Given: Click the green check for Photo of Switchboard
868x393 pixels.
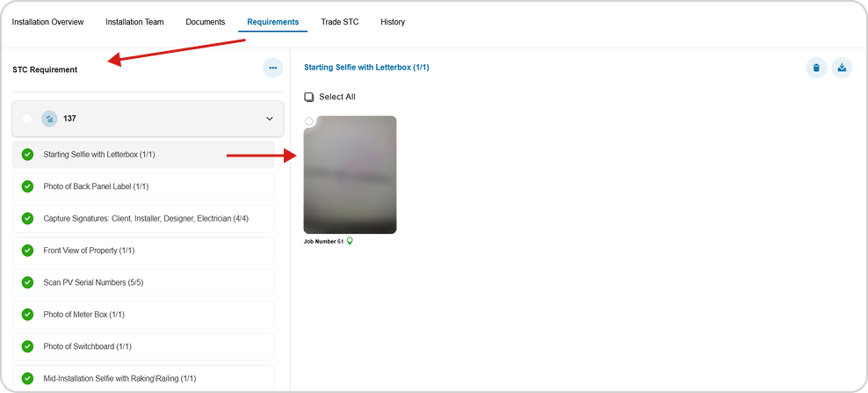Looking at the screenshot, I should tap(27, 346).
